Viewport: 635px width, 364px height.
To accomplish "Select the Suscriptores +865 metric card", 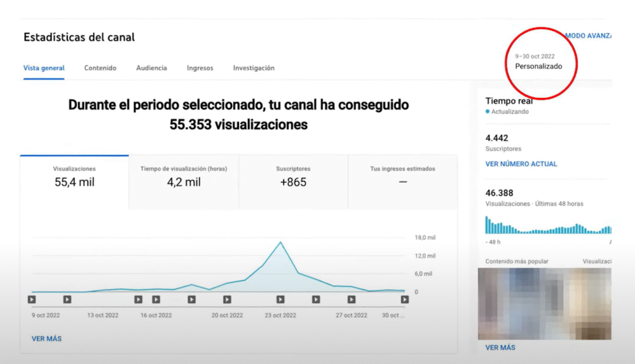I will coord(293,182).
